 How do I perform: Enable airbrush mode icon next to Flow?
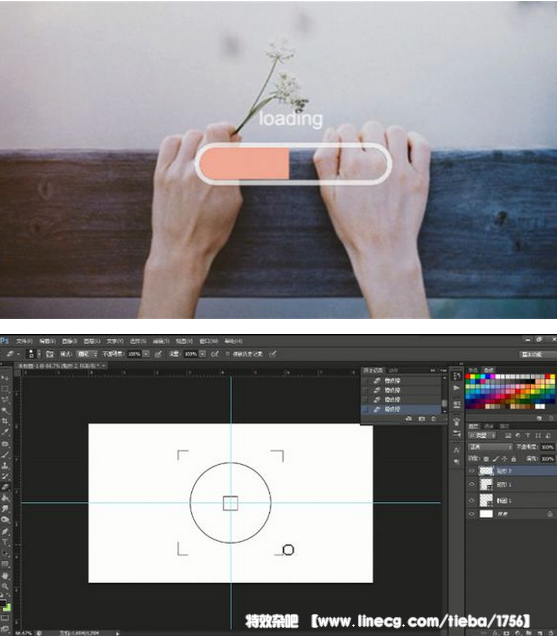coord(215,354)
